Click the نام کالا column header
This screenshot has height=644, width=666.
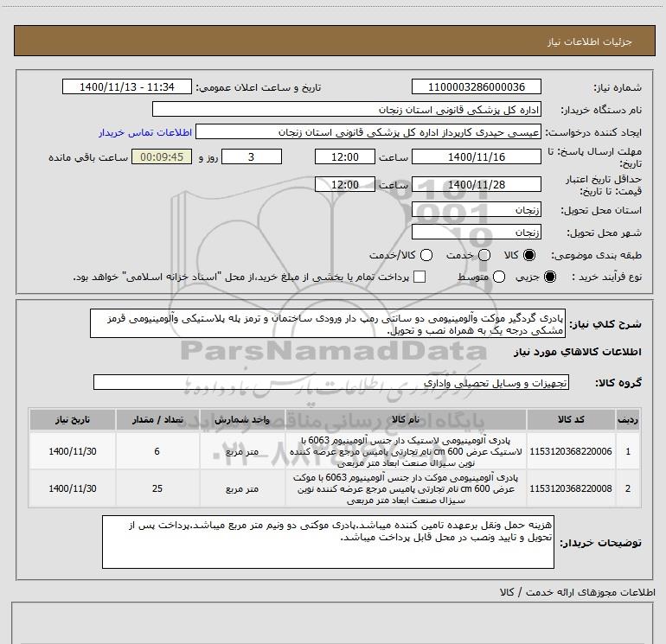click(406, 419)
